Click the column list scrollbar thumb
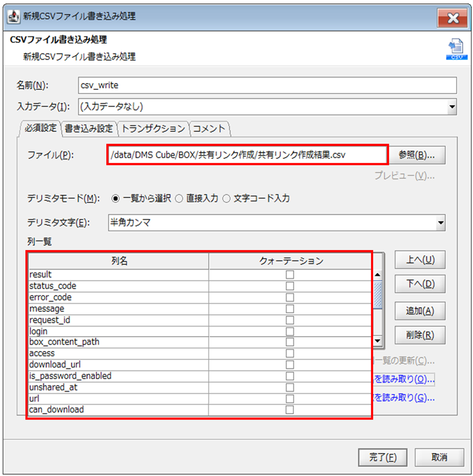 (377, 295)
